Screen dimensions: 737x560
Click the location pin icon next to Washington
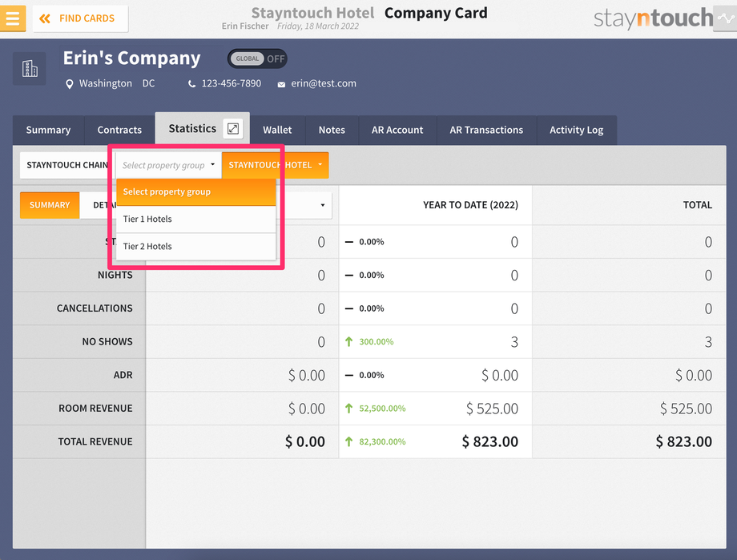tap(70, 84)
